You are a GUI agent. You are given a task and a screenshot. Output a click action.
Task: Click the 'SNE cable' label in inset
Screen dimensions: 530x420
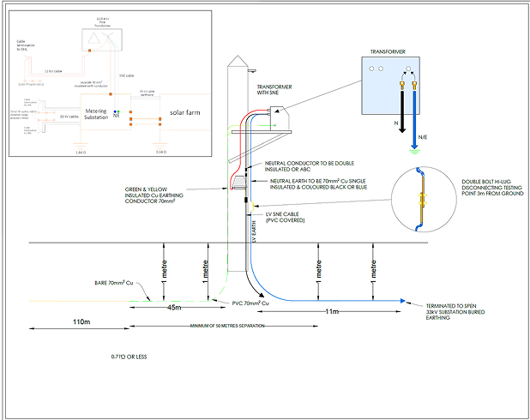pyautogui.click(x=126, y=75)
